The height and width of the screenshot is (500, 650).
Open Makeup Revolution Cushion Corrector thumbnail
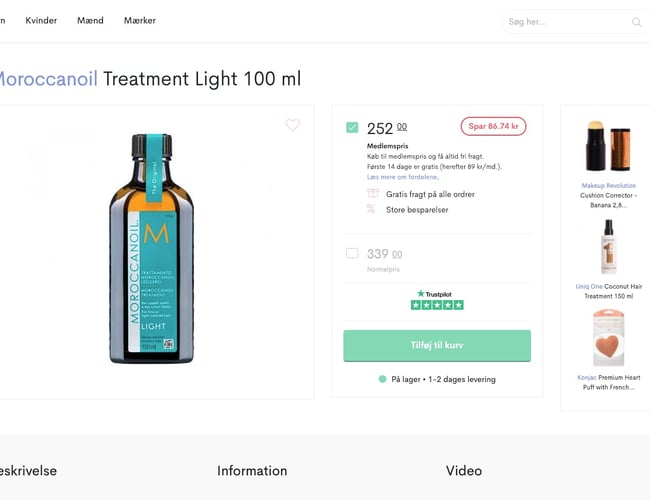pos(608,146)
